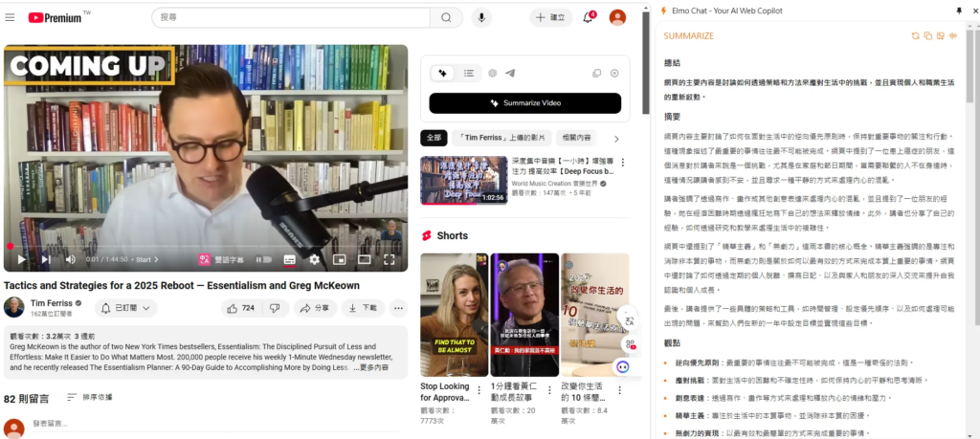Viewport: 980px width, 439px height.
Task: Open options for 改變你生活 short
Action: (620, 389)
